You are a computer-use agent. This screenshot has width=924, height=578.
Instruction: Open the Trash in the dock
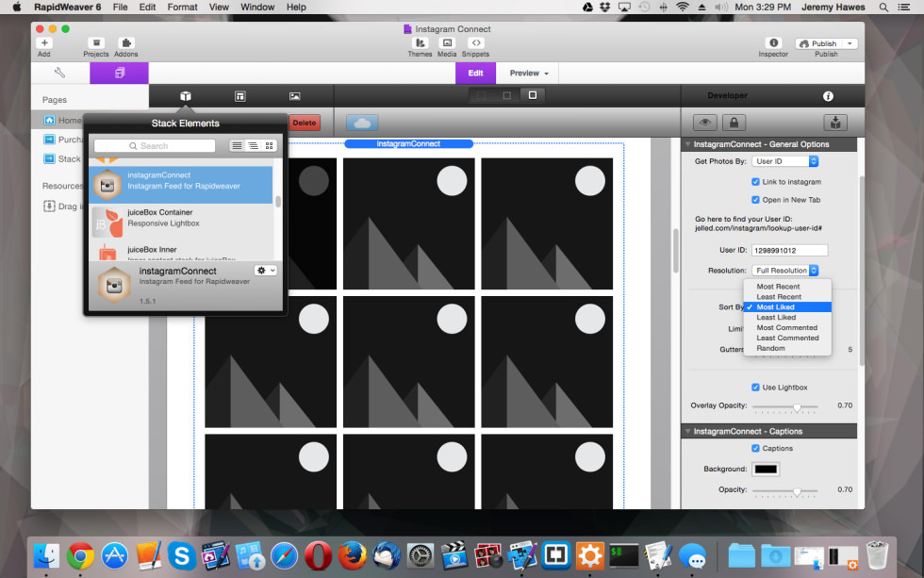click(877, 555)
